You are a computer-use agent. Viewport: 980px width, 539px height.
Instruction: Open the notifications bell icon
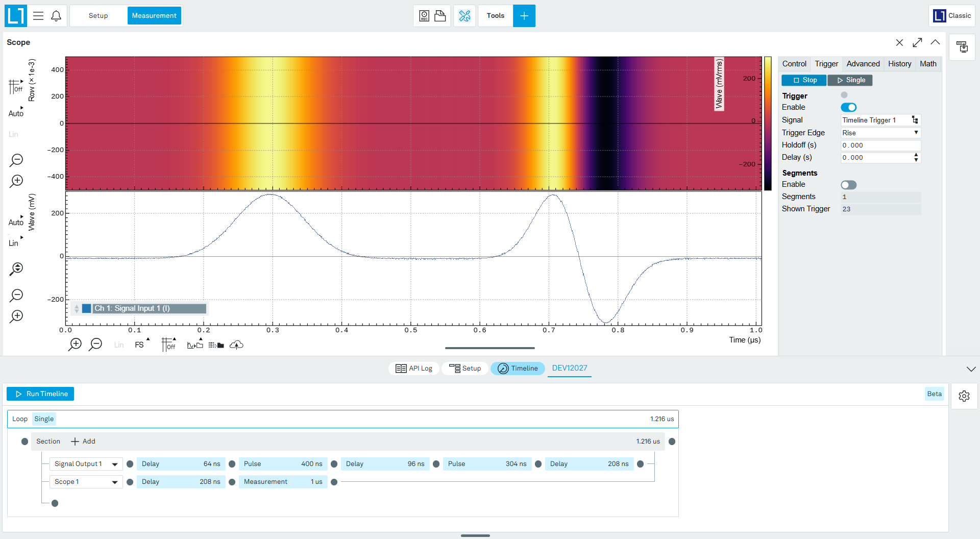click(x=56, y=16)
